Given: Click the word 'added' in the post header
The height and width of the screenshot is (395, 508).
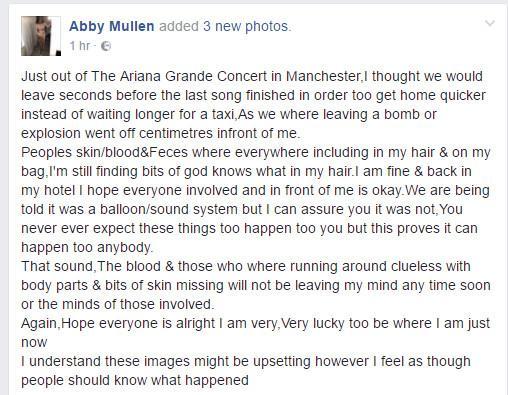Looking at the screenshot, I should click(179, 26).
